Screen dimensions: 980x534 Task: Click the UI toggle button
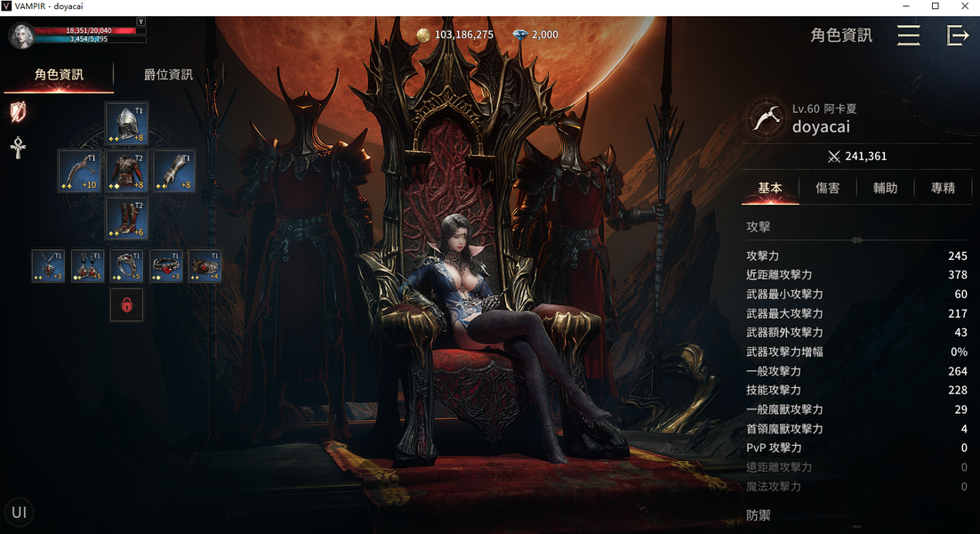click(20, 512)
